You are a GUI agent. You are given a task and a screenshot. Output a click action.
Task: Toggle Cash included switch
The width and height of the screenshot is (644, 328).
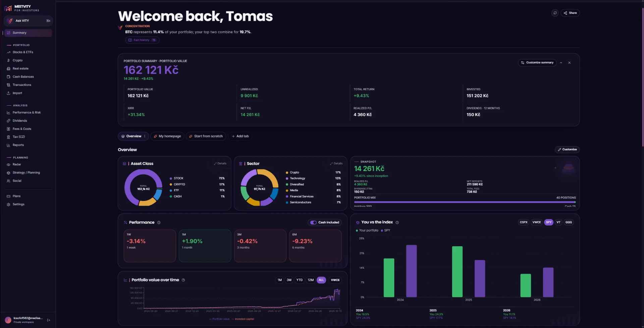point(313,223)
